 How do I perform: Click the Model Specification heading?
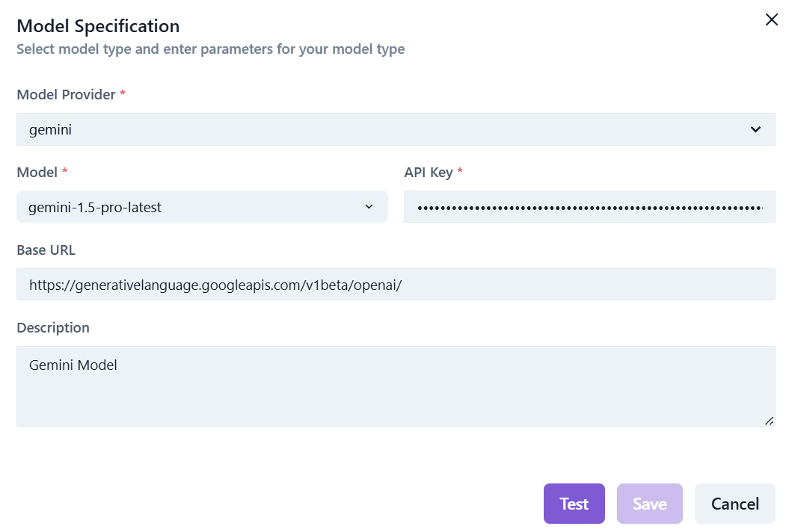coord(98,26)
